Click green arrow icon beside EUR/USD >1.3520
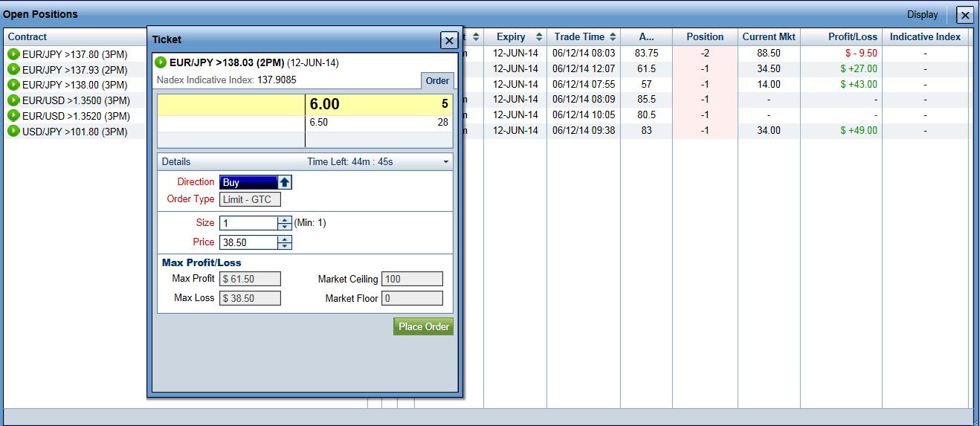Image resolution: width=980 pixels, height=426 pixels. (x=13, y=116)
